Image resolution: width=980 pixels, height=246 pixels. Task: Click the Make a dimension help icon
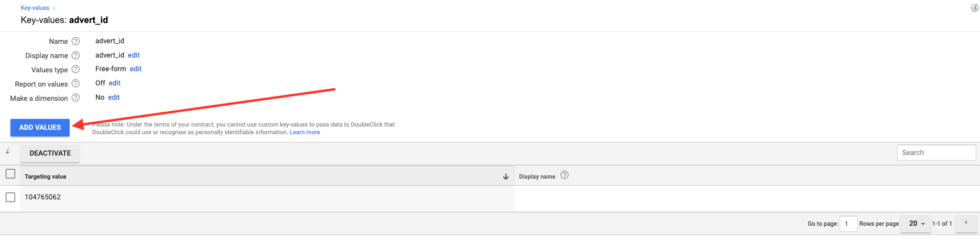pyautogui.click(x=76, y=98)
